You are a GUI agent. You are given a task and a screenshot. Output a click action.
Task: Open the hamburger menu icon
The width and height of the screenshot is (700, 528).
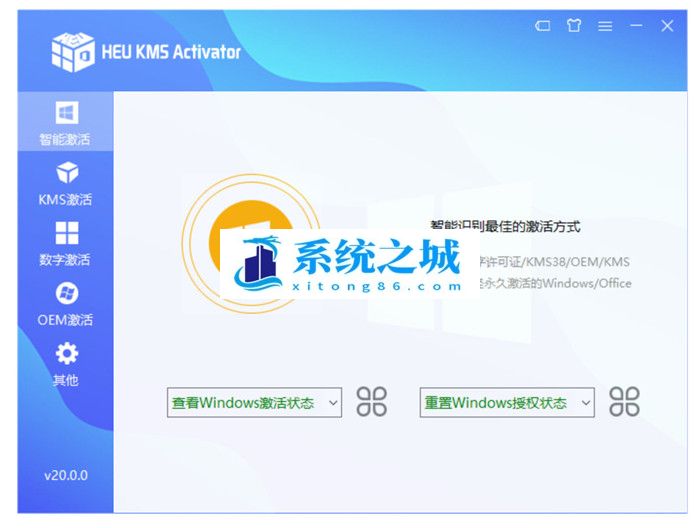tap(605, 26)
